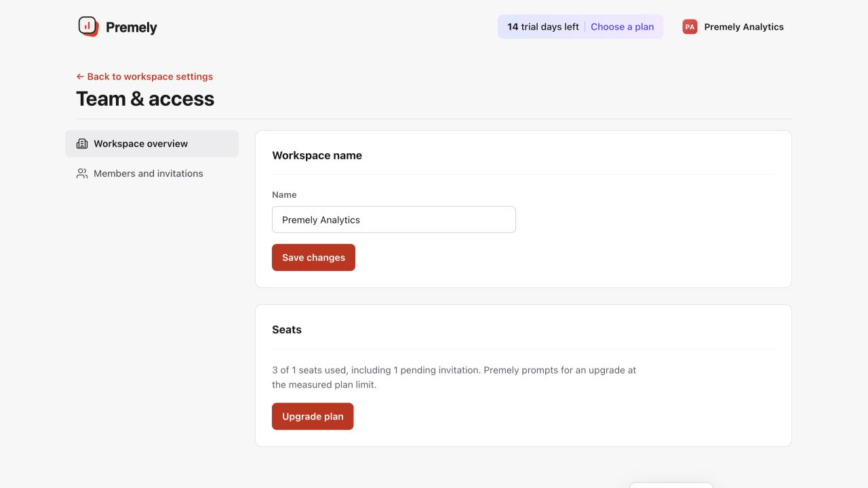The image size is (868, 488).
Task: Click the Team & access page heading
Action: (x=145, y=99)
